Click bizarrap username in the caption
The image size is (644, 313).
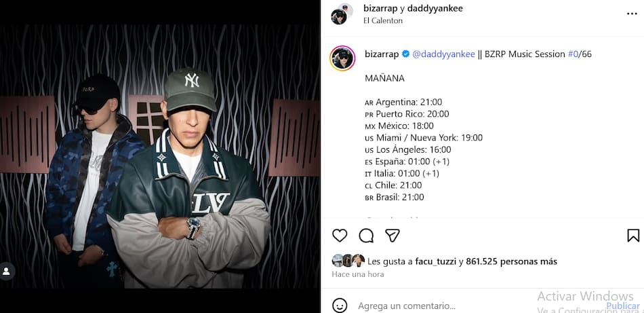coord(382,54)
